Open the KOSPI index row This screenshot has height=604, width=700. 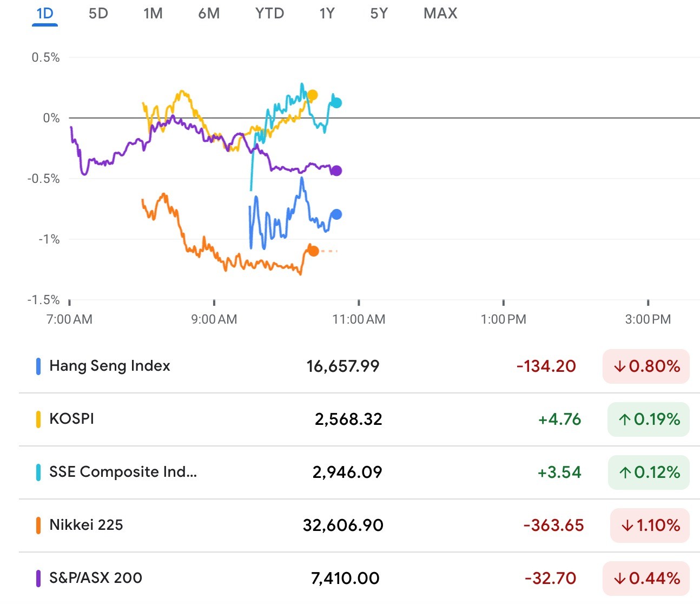click(x=359, y=419)
